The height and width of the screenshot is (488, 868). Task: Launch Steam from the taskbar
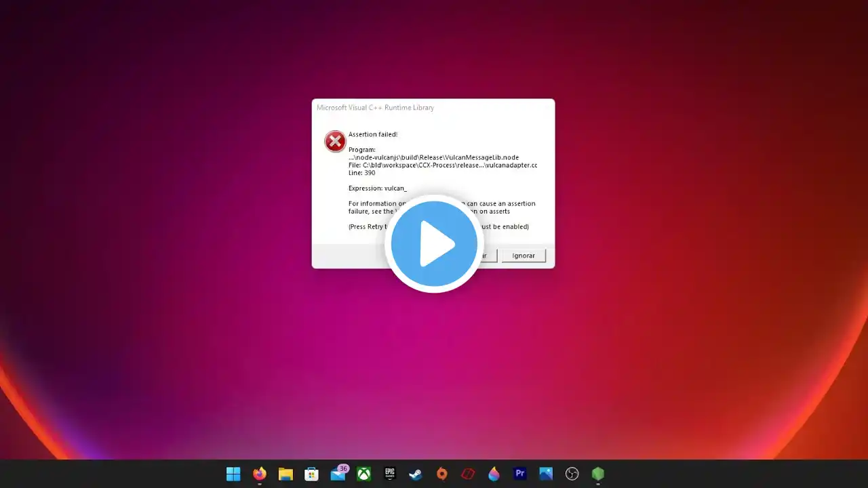(416, 474)
